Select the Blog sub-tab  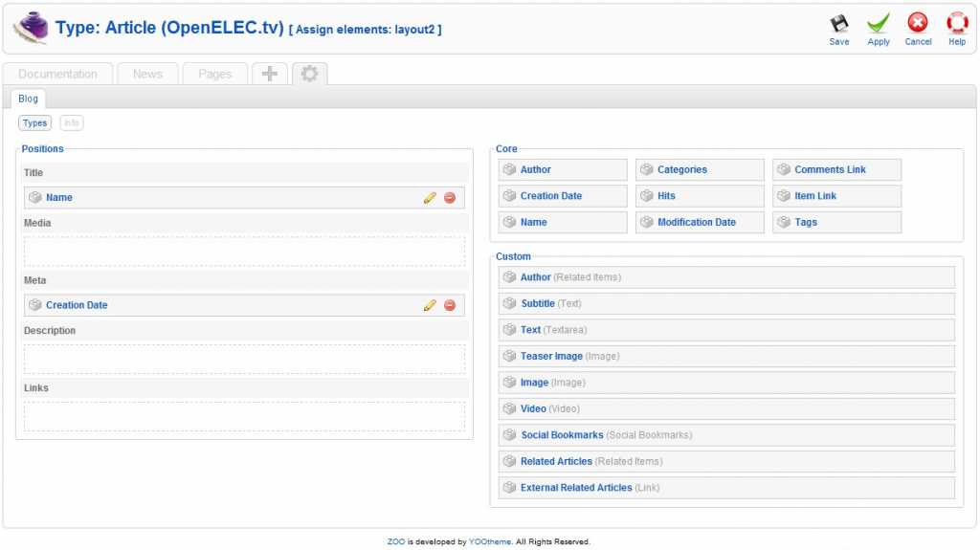point(28,99)
